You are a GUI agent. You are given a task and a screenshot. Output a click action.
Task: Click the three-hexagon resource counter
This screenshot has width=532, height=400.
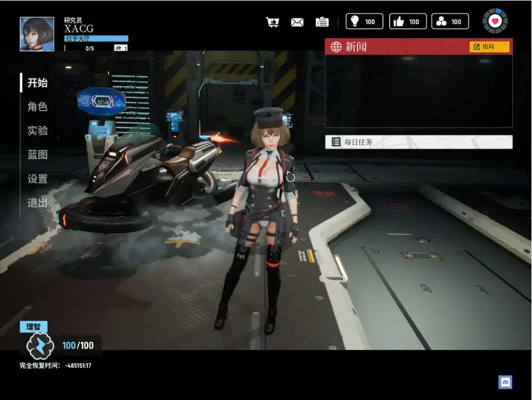tap(450, 21)
